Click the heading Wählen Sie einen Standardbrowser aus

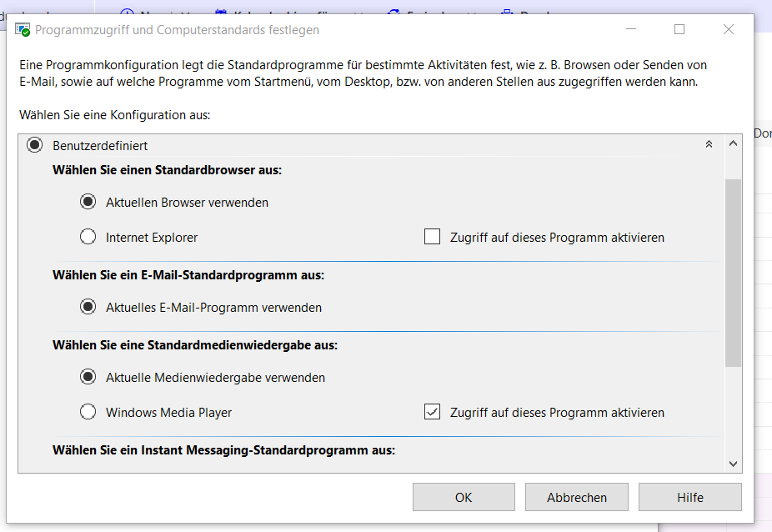[x=167, y=170]
